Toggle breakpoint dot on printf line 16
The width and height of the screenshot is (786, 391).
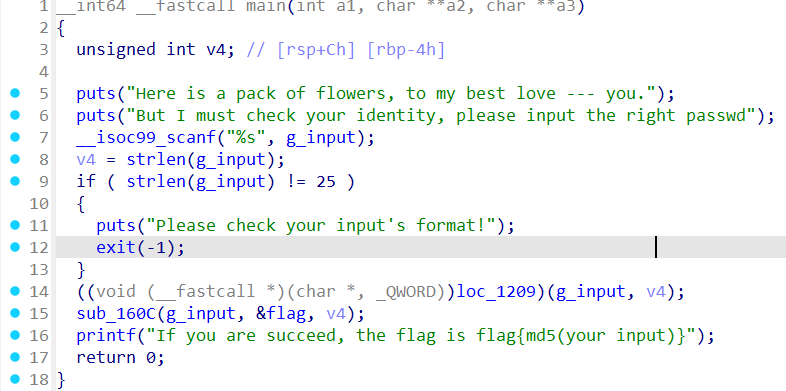15,334
